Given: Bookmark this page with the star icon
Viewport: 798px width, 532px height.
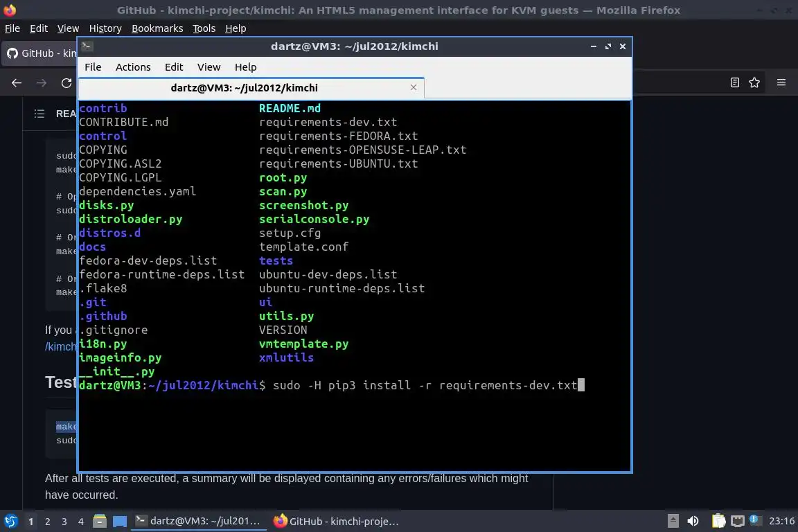Looking at the screenshot, I should pos(754,82).
